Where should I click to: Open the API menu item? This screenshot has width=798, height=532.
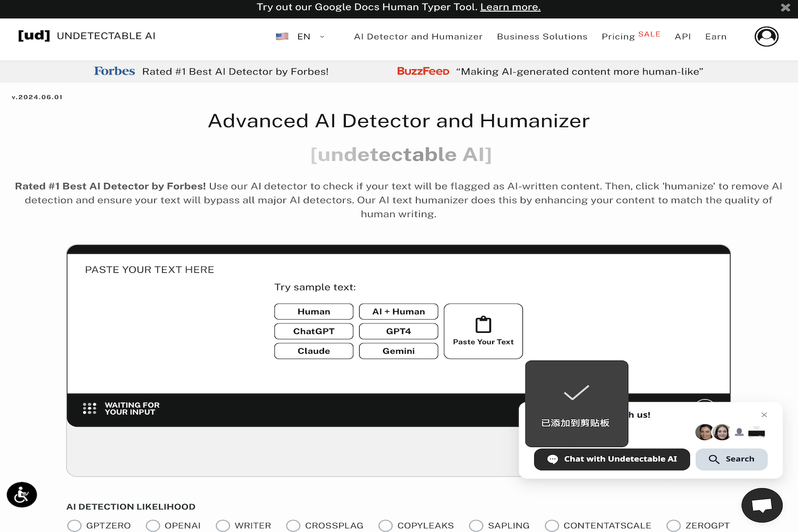click(683, 36)
